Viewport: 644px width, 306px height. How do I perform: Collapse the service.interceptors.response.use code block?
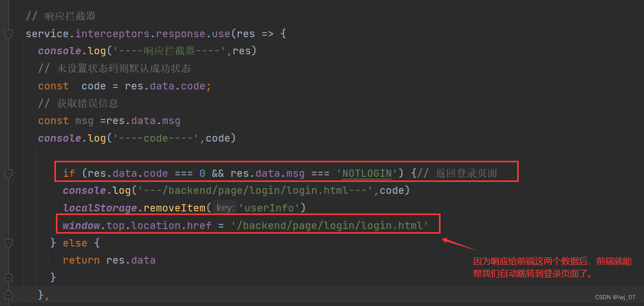[x=8, y=34]
